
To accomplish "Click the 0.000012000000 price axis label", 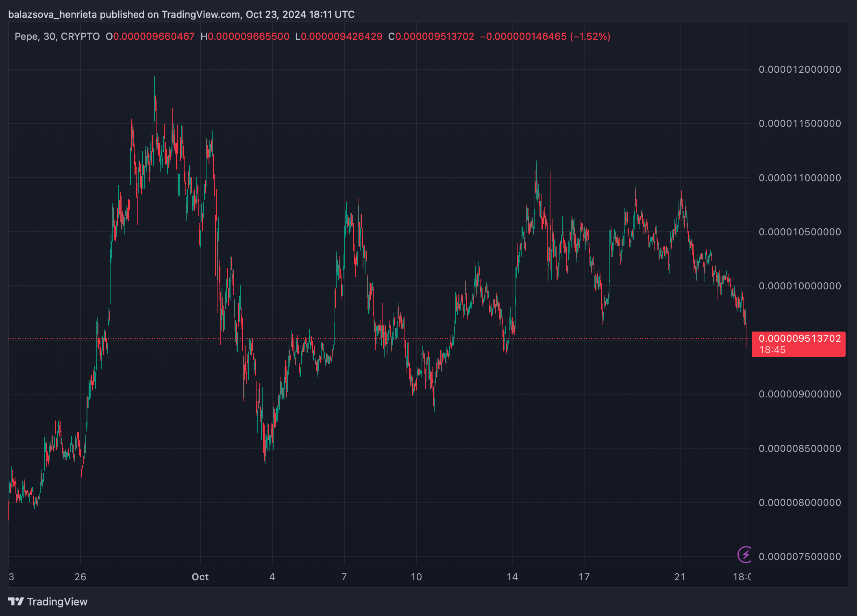I will (x=800, y=69).
